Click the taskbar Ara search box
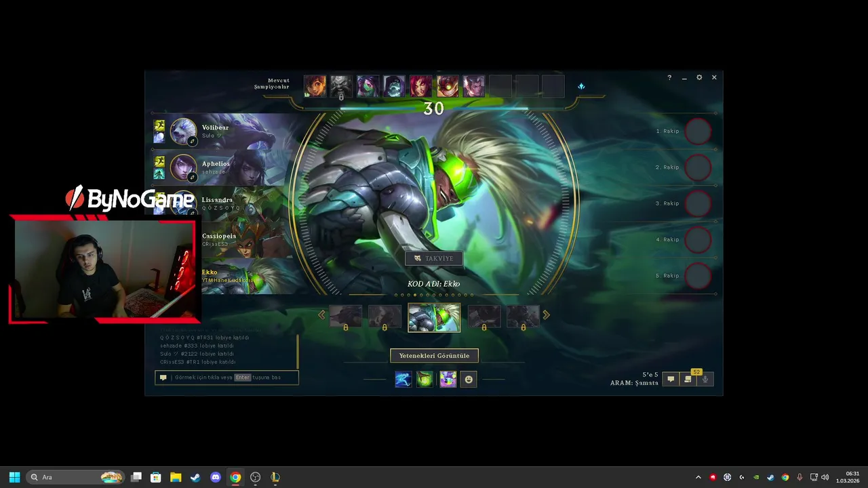868x488 pixels. pos(76,477)
